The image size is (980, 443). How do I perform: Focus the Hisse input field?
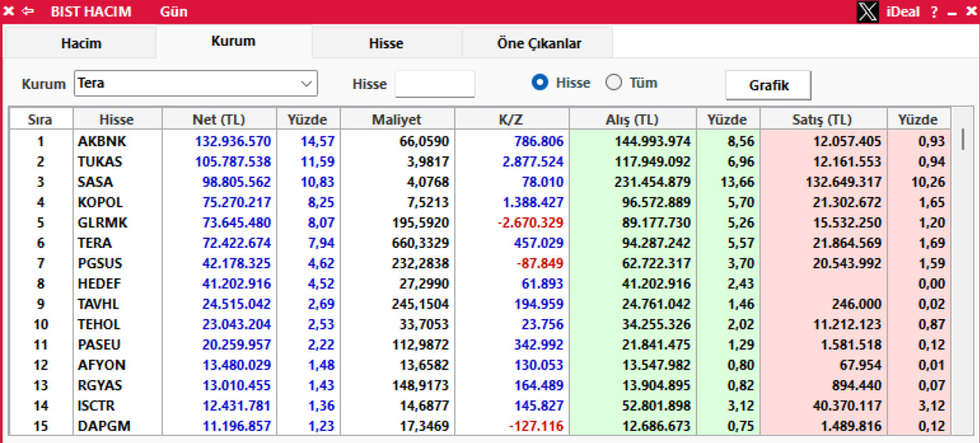coord(434,83)
